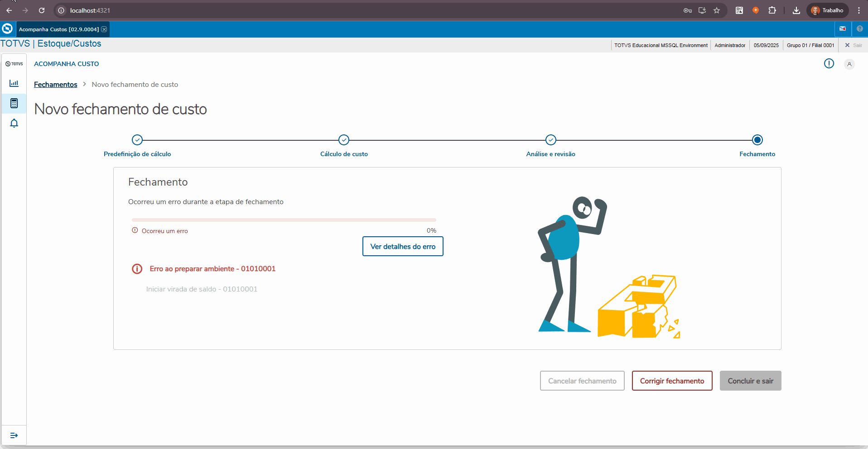Screen dimensions: 868x449
Task: Click Cancelar fechamento button
Action: click(582, 381)
